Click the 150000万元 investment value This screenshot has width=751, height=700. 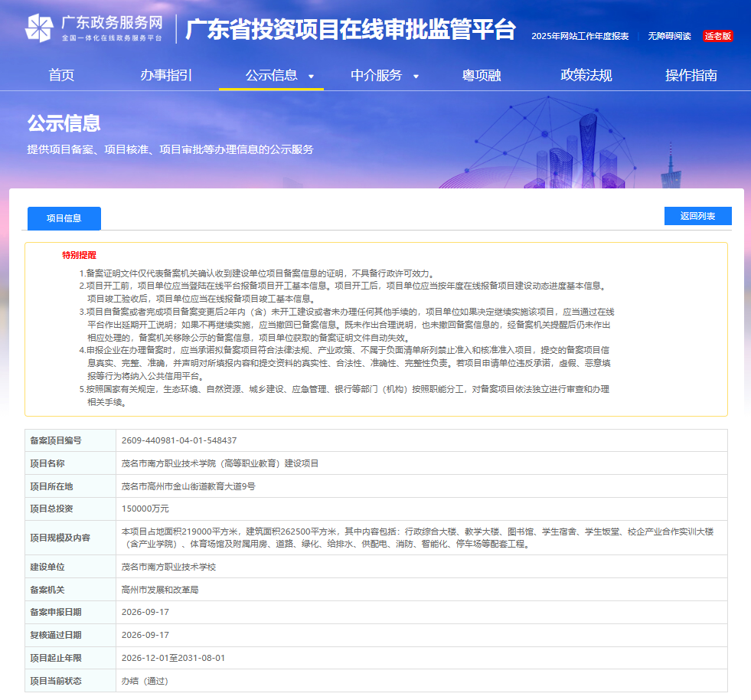point(145,509)
